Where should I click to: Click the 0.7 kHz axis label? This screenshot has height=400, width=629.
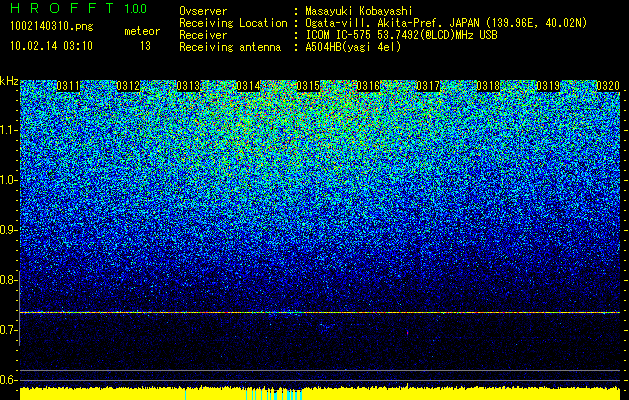9,330
